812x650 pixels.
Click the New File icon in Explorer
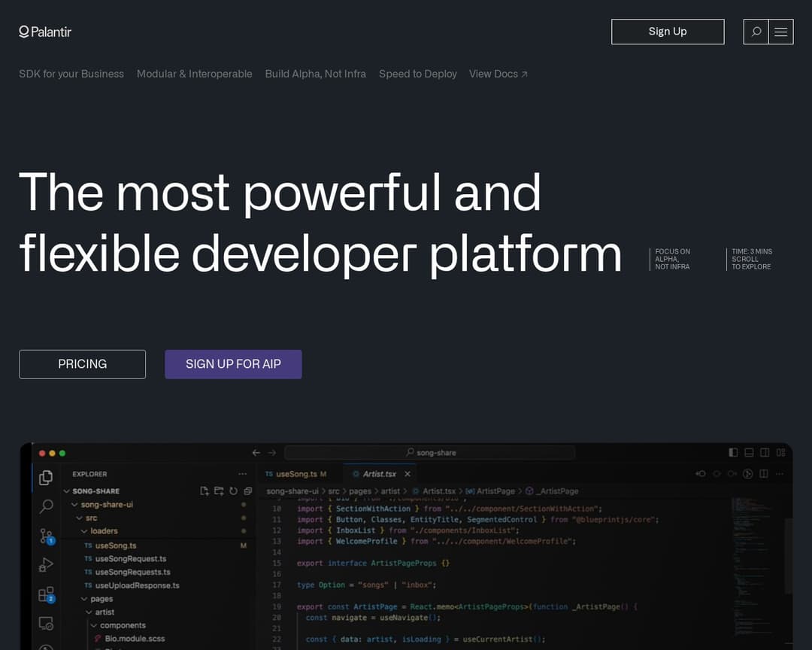203,490
